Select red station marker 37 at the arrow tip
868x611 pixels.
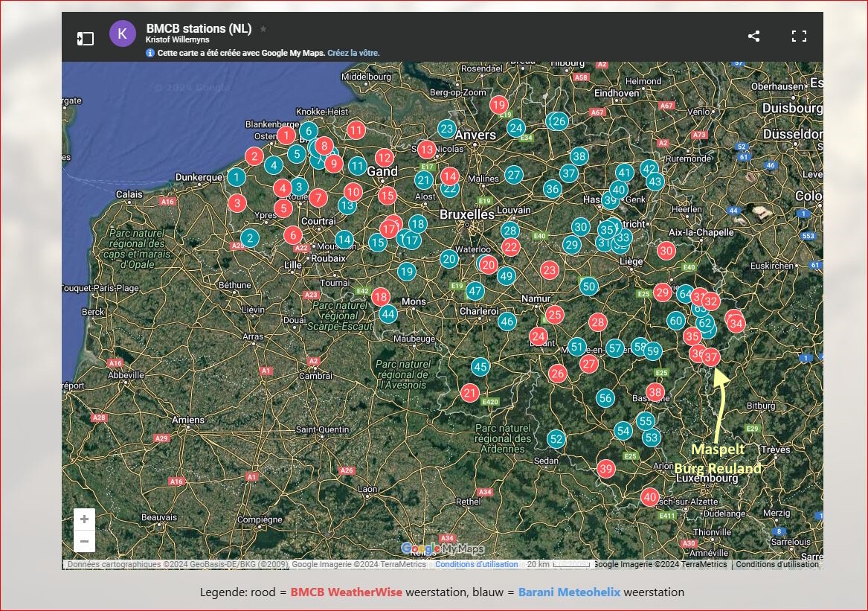711,357
